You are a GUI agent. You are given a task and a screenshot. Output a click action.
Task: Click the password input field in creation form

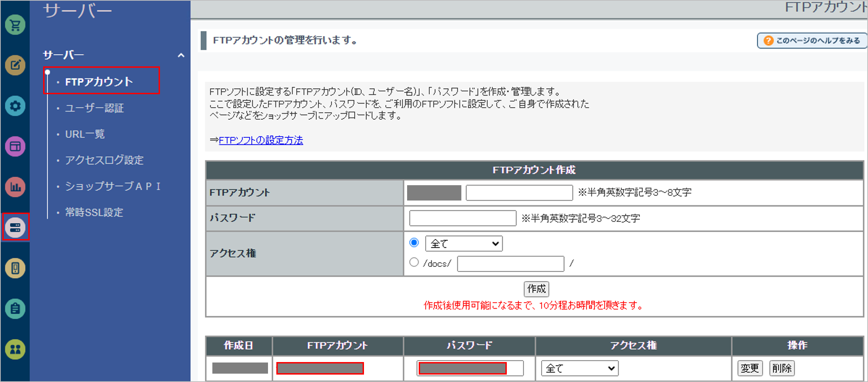tap(462, 218)
